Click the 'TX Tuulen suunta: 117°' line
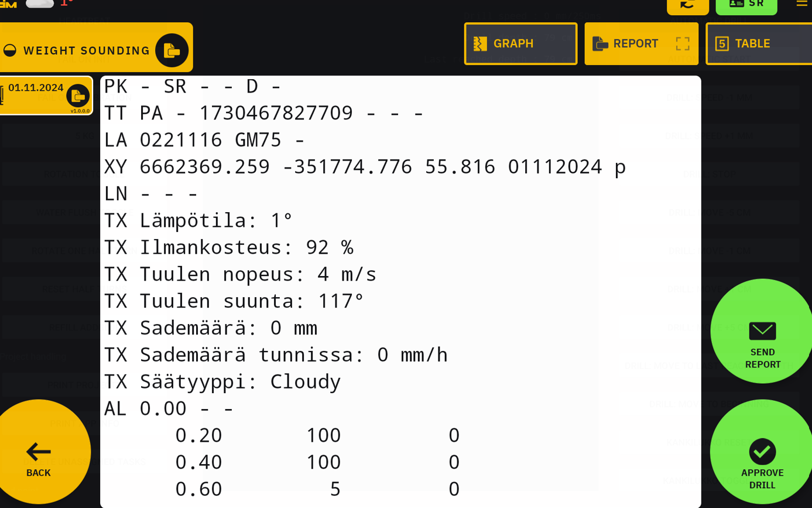Image resolution: width=812 pixels, height=508 pixels. [234, 301]
